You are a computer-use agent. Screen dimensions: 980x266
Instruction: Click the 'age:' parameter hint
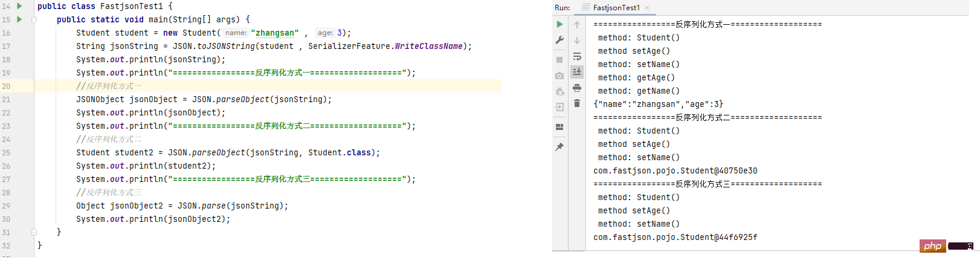[x=326, y=33]
